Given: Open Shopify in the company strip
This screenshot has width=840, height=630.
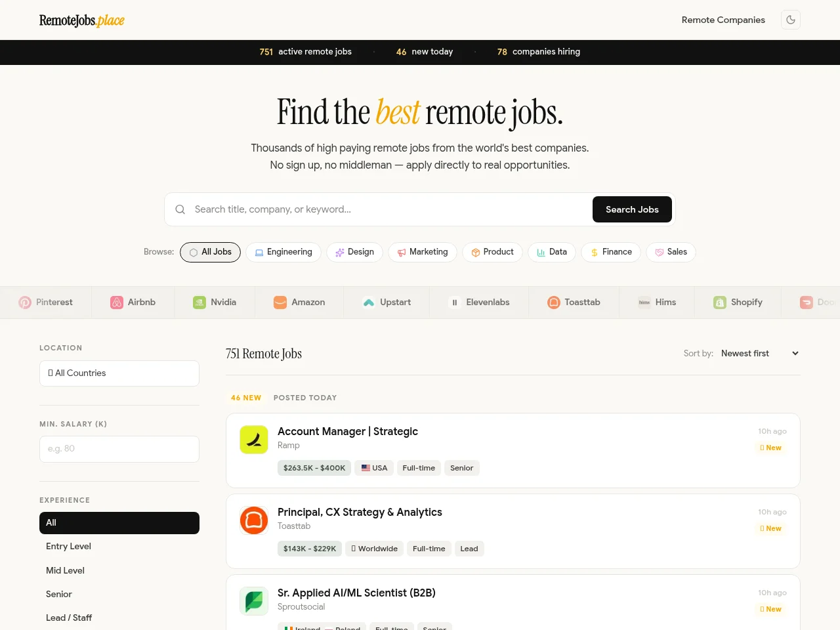Looking at the screenshot, I should tap(738, 303).
